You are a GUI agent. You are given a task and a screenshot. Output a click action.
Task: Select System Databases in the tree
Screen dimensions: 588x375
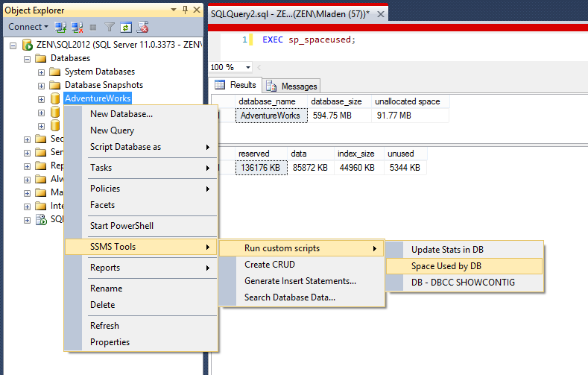click(x=100, y=72)
